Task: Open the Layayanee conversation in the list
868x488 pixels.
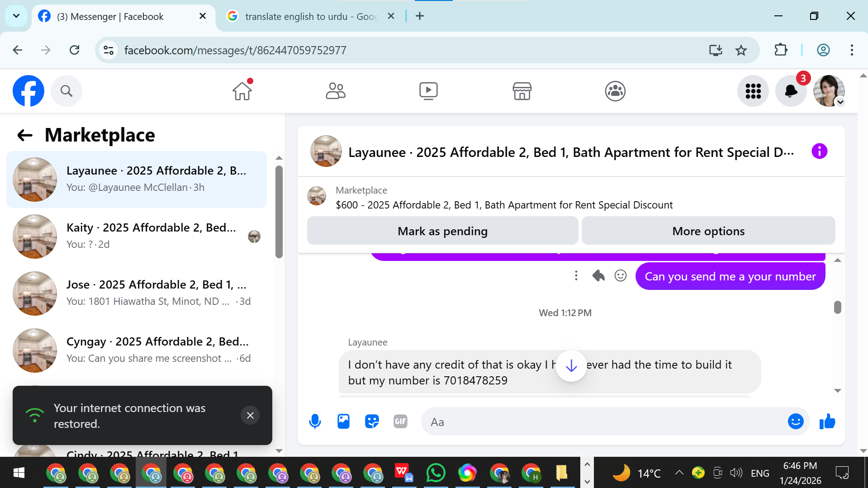Action: click(137, 180)
